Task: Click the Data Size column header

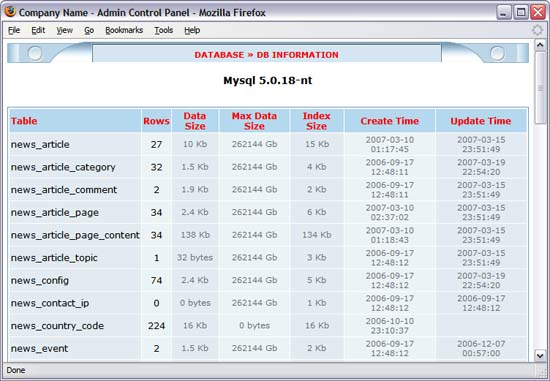Action: click(x=195, y=121)
